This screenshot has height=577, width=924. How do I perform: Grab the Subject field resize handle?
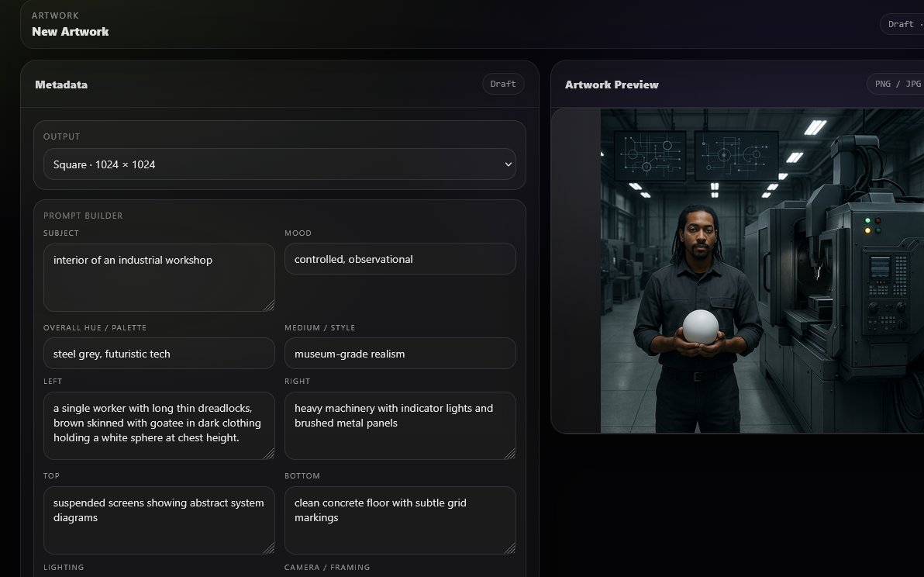coord(269,306)
